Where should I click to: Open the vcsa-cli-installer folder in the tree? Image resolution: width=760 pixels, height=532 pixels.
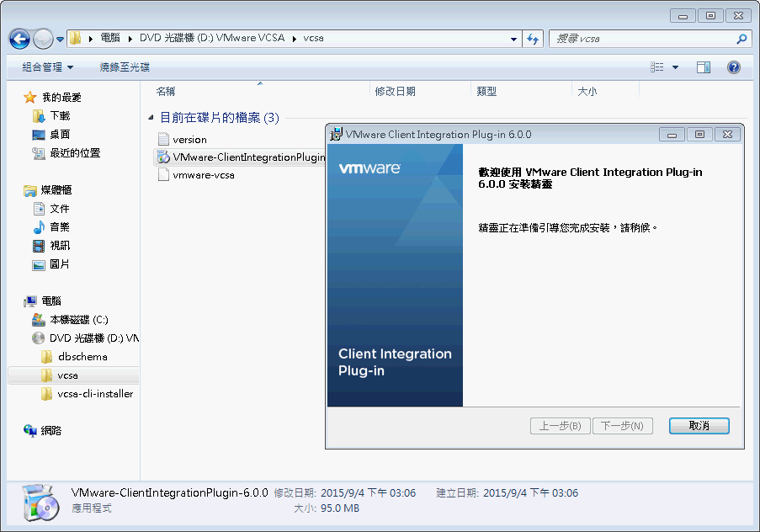click(95, 394)
